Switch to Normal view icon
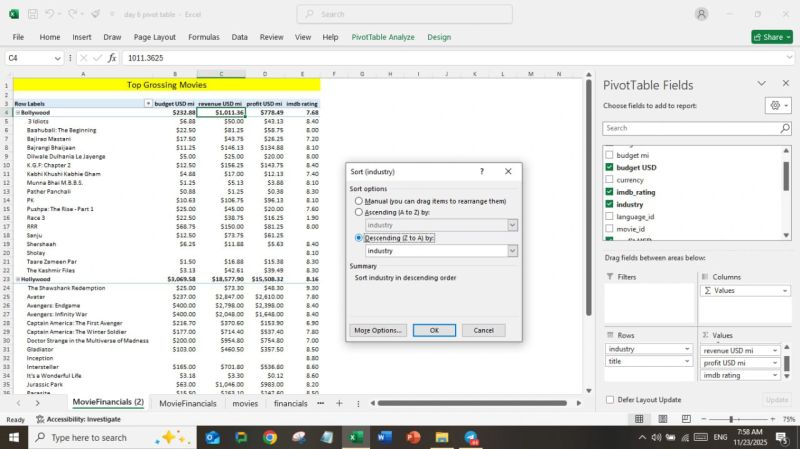 [639, 419]
